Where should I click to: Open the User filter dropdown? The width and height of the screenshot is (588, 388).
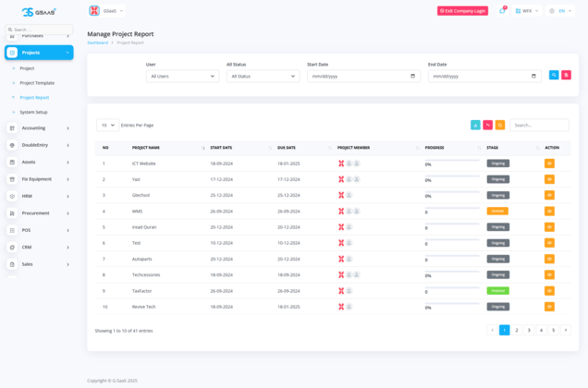tap(182, 76)
